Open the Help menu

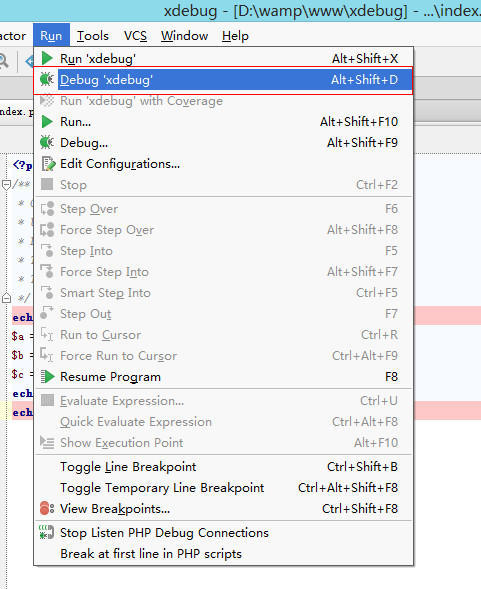[x=235, y=36]
